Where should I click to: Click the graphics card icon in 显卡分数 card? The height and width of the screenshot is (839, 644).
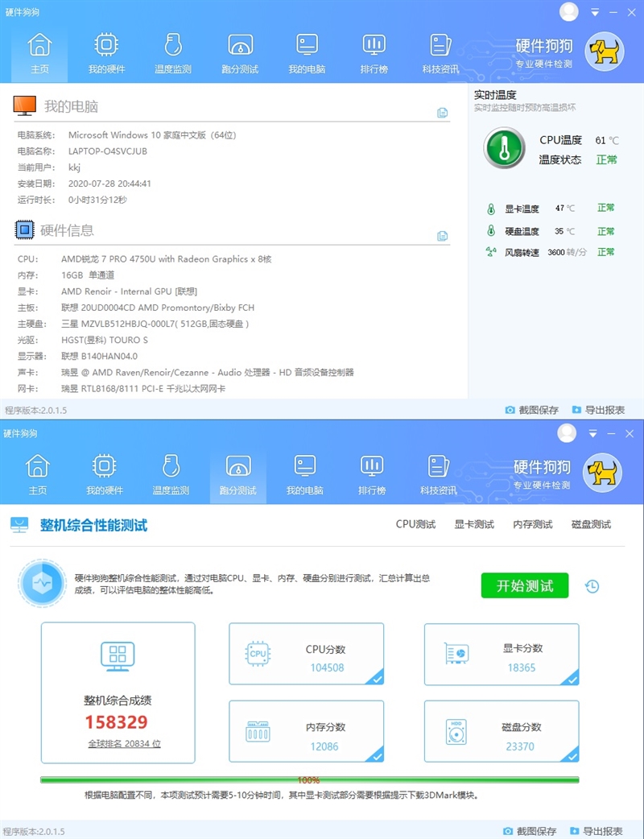456,653
